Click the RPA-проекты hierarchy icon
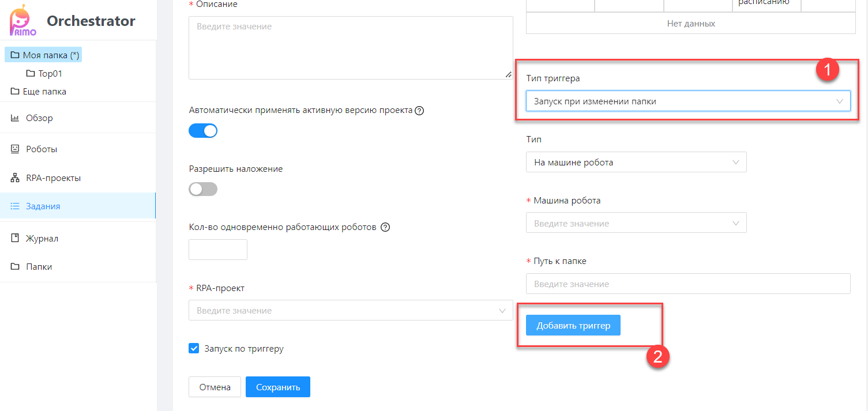 15,178
